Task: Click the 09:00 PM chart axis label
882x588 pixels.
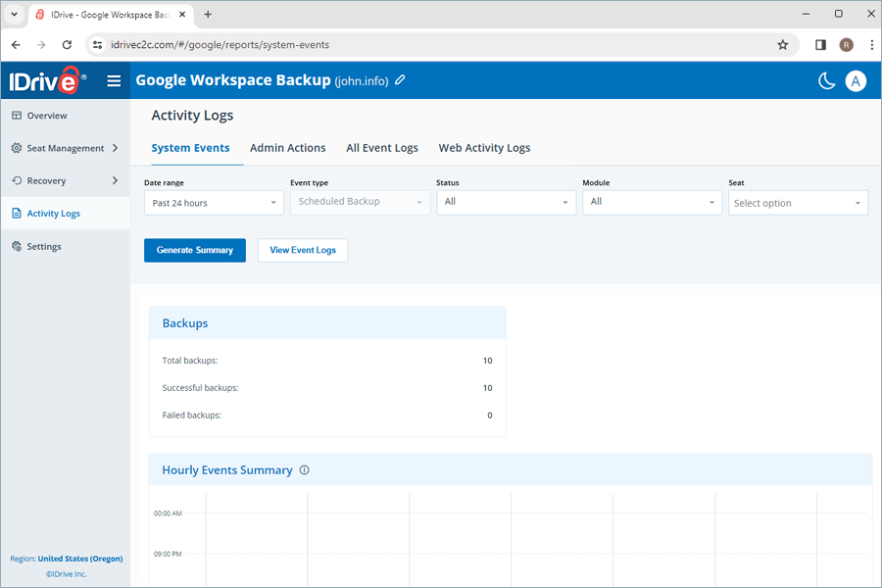Action: 168,555
